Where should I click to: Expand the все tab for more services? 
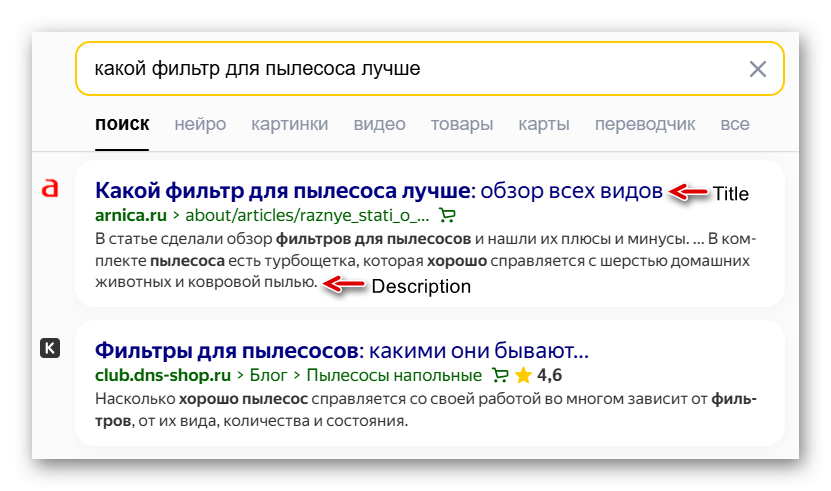coord(734,125)
